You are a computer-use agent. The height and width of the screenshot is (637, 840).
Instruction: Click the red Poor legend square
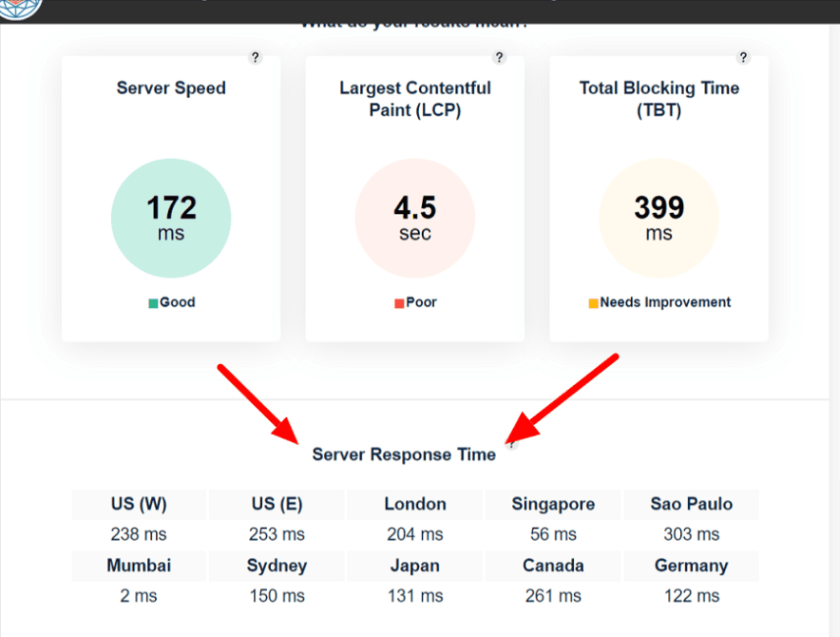(399, 303)
